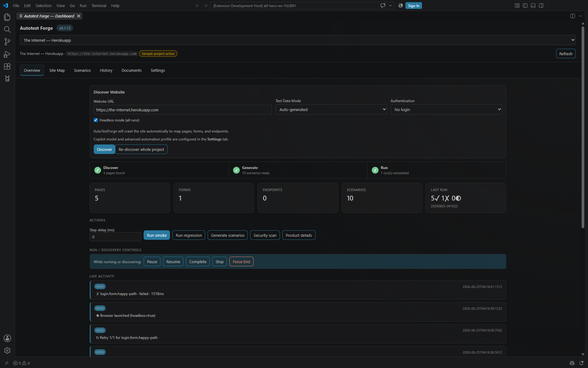Focus the Website URL input field

click(183, 110)
